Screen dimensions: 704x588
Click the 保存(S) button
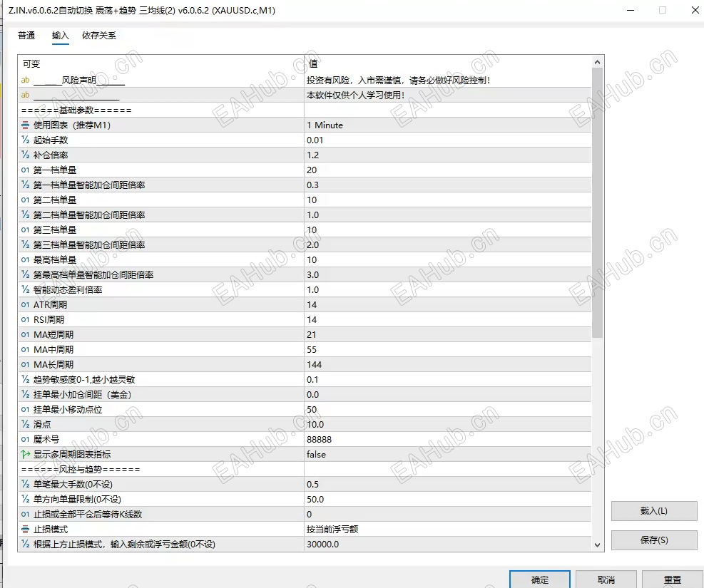click(x=654, y=540)
